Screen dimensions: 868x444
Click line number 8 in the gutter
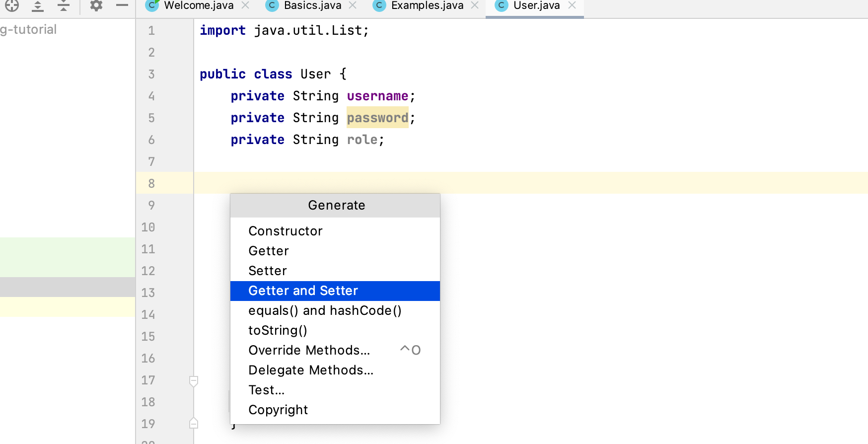(151, 183)
